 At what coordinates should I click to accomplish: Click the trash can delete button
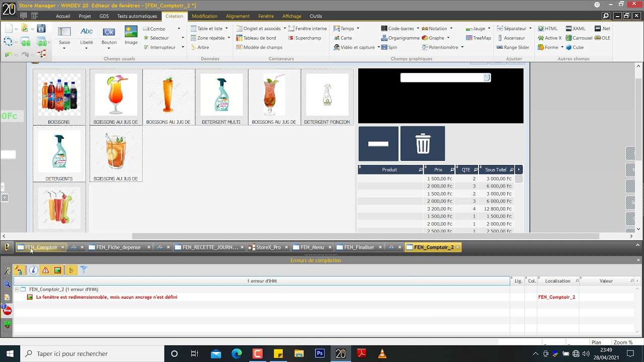[x=423, y=143]
